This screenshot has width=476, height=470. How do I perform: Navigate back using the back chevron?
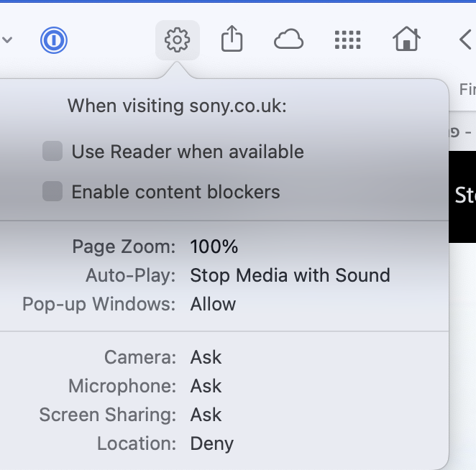point(465,40)
